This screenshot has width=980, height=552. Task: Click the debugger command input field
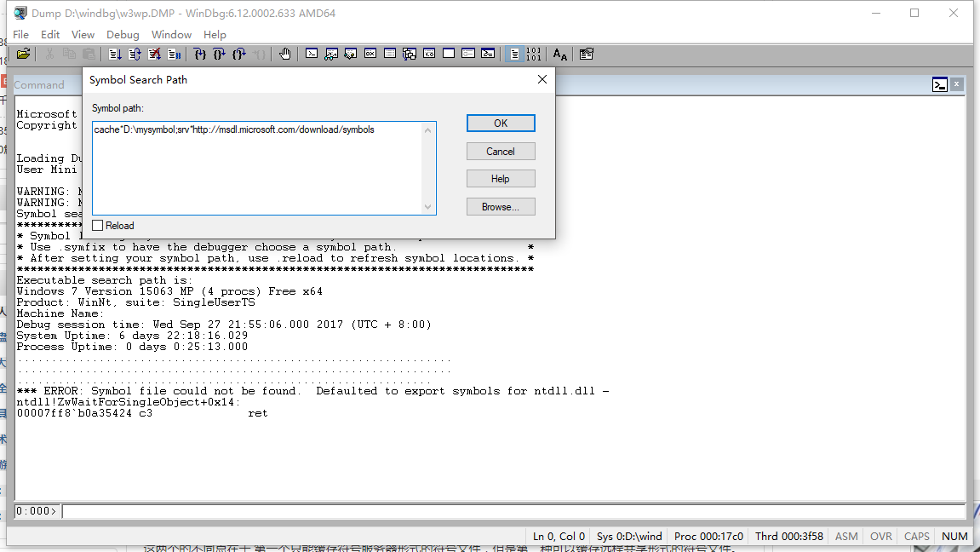[x=513, y=511]
